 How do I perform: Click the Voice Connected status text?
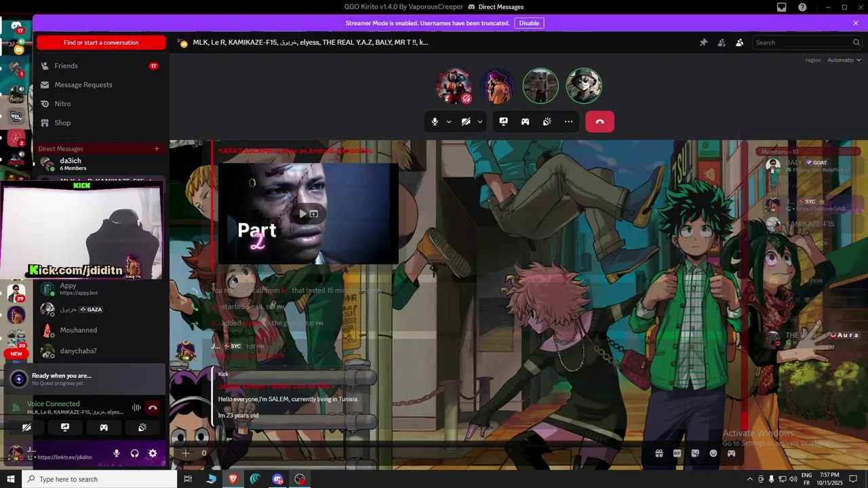click(54, 404)
